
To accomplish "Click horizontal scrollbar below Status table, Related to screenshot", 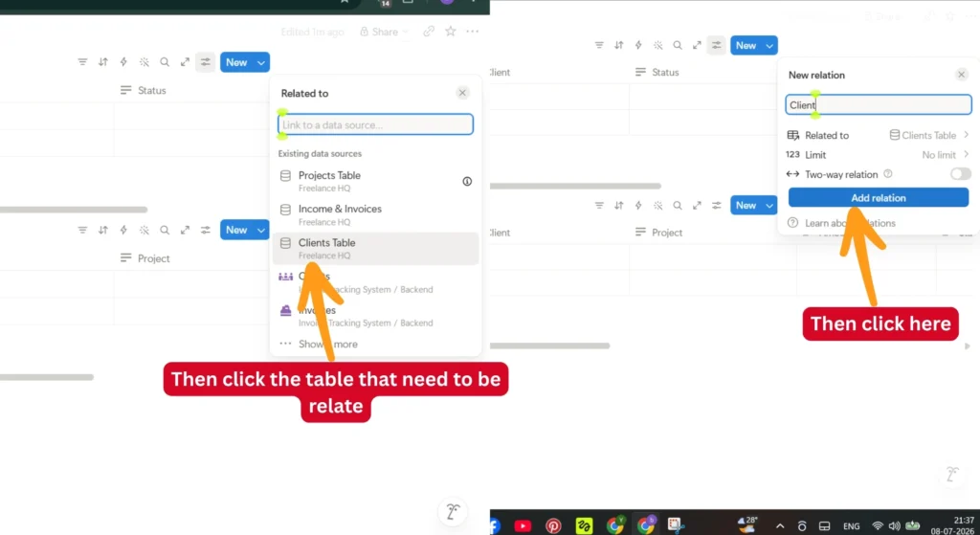I will [74, 210].
